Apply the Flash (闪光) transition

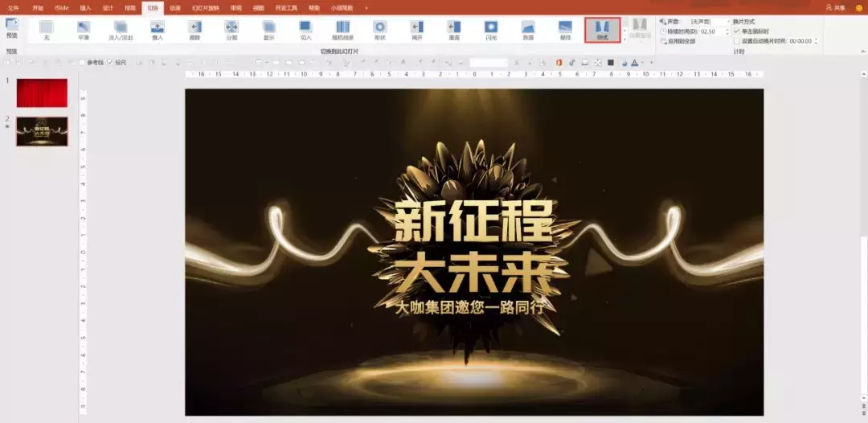[x=491, y=29]
